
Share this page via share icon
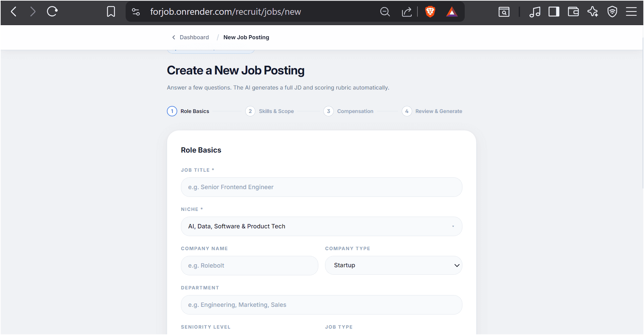point(407,12)
